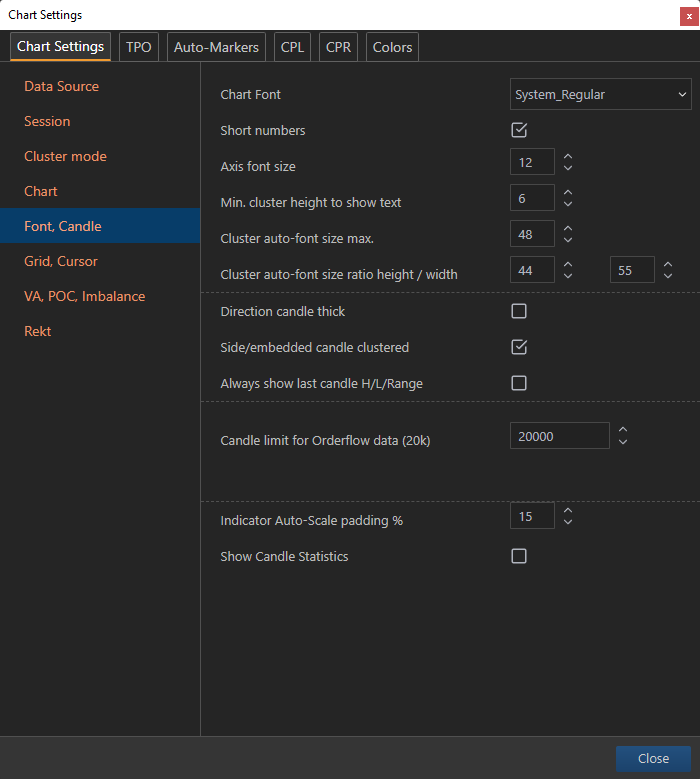Select Rekt in the sidebar

click(x=100, y=331)
